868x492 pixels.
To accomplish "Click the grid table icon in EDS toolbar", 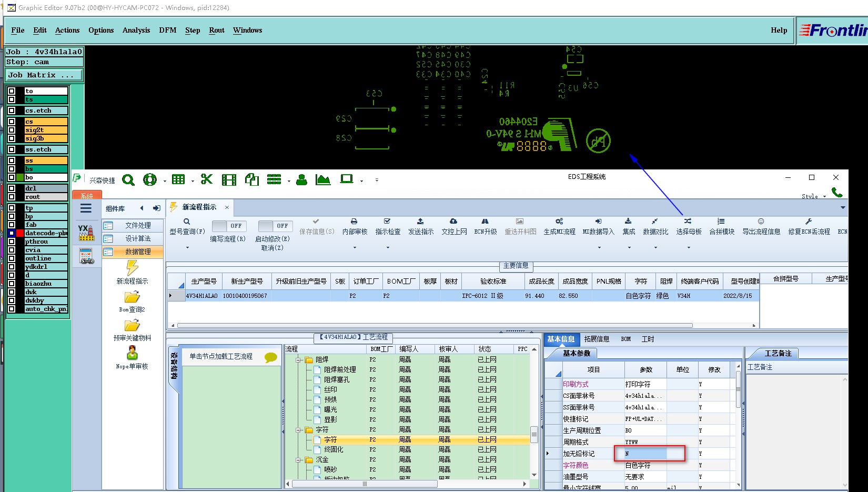I will [178, 179].
